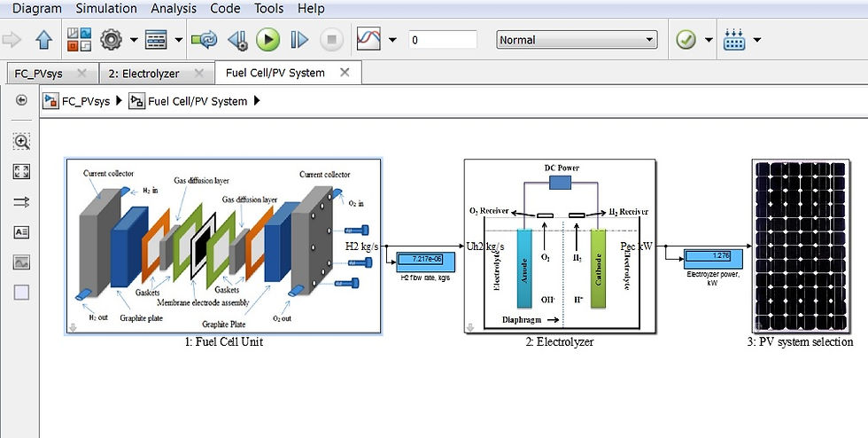Click the 2: Electrolyzer block label
Viewport: 868px width, 438px height.
click(560, 342)
